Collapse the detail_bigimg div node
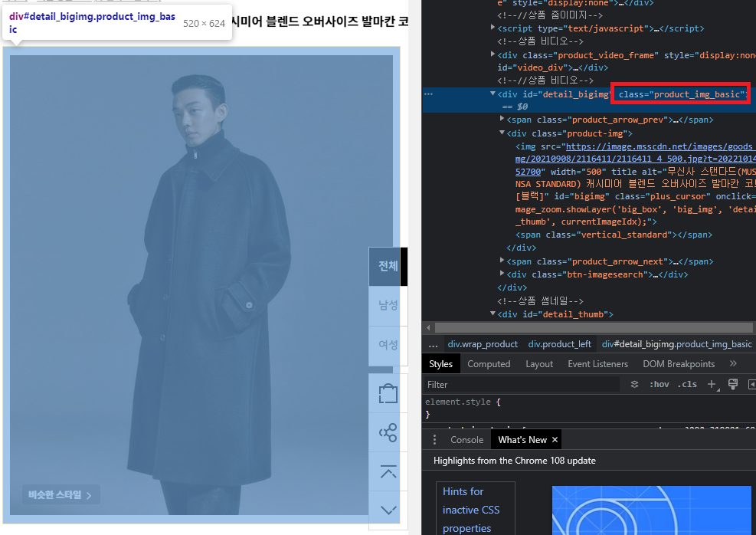Viewport: 756px width, 535px height. tap(493, 94)
